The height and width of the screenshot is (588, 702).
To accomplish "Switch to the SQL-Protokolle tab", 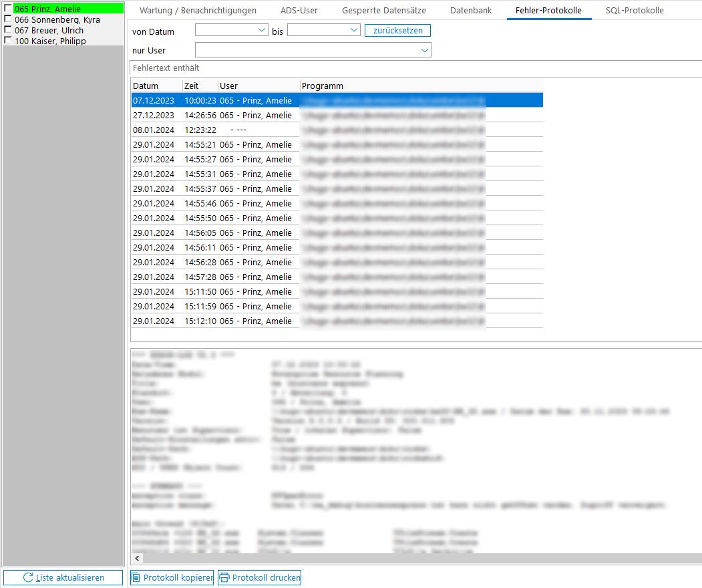I will 635,11.
